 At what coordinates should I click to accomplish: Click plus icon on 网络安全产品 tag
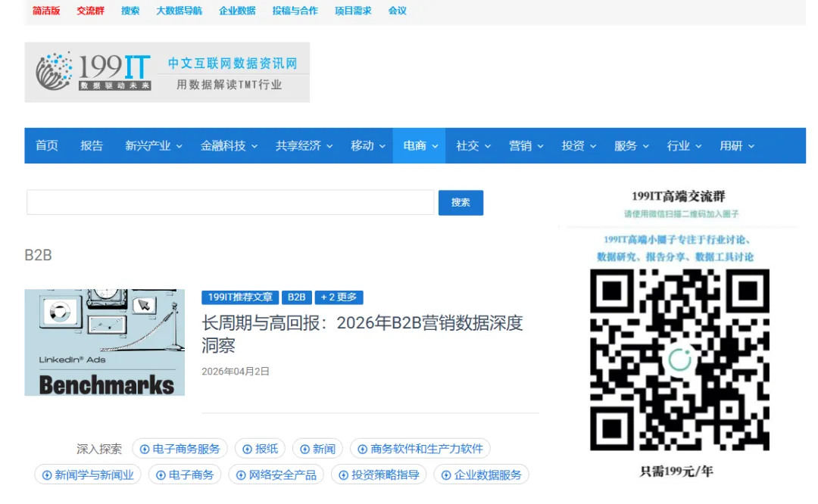tap(241, 474)
